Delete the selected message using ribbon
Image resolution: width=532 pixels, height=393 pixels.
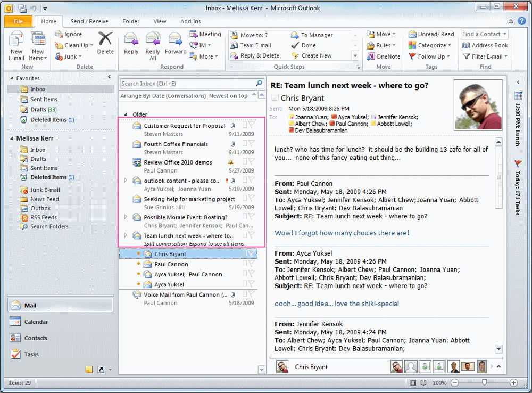pyautogui.click(x=105, y=44)
